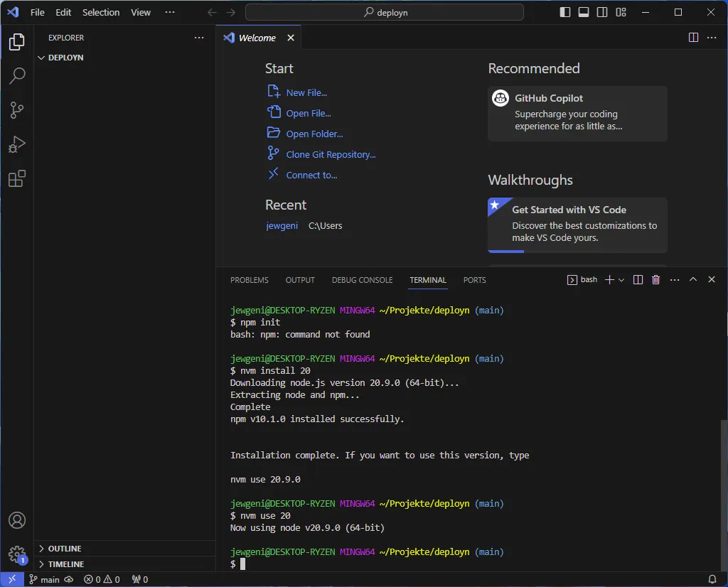
Task: Click the forwarded ports indicator in status bar
Action: (x=140, y=580)
